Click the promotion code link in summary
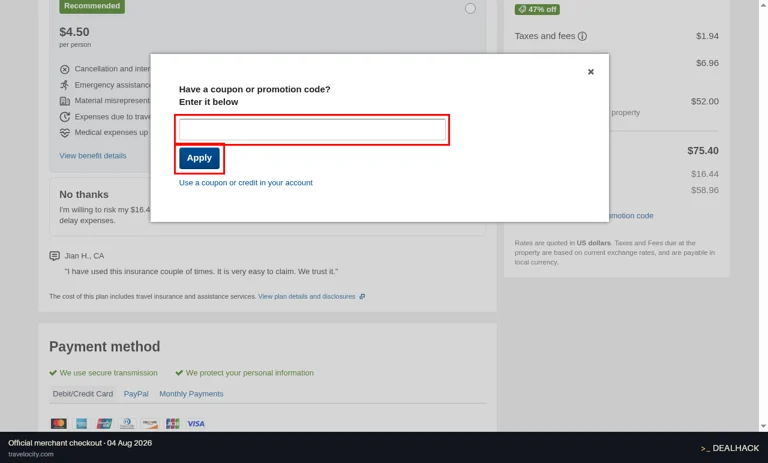The height and width of the screenshot is (463, 768). tap(631, 216)
